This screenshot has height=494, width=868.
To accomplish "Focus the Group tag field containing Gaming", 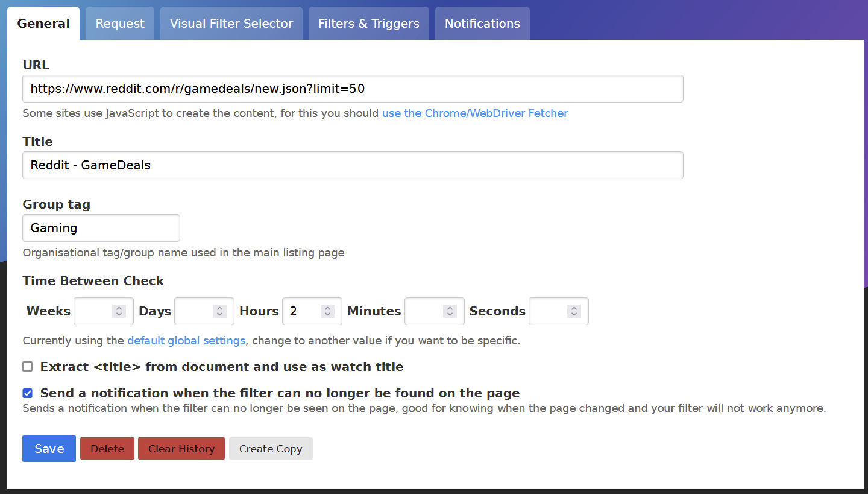I will (101, 228).
